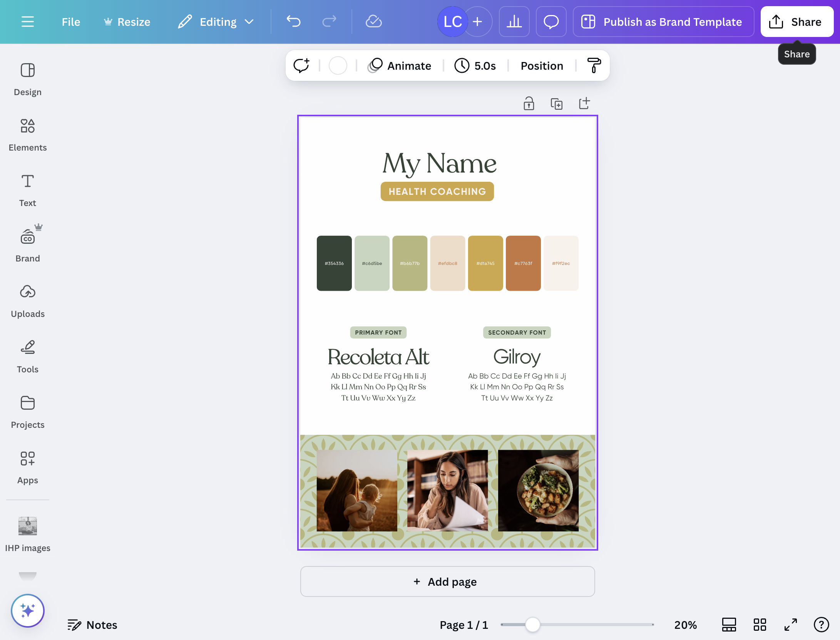Screen dimensions: 840x640
Task: Click the zoom slider handle
Action: (533, 625)
